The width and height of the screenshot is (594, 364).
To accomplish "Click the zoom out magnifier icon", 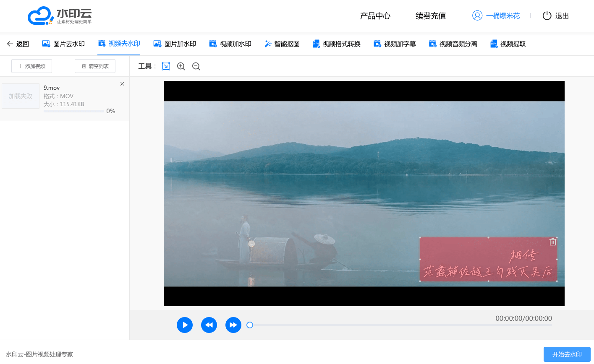I will pyautogui.click(x=196, y=66).
